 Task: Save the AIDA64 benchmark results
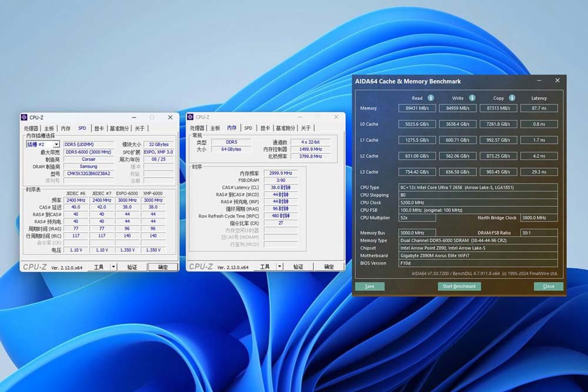[370, 286]
